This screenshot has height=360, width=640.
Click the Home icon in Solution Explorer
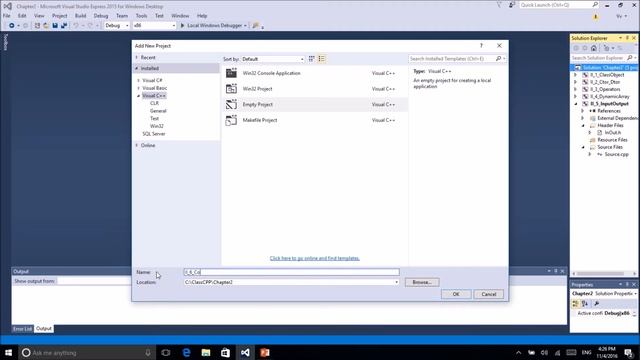[x=594, y=48]
